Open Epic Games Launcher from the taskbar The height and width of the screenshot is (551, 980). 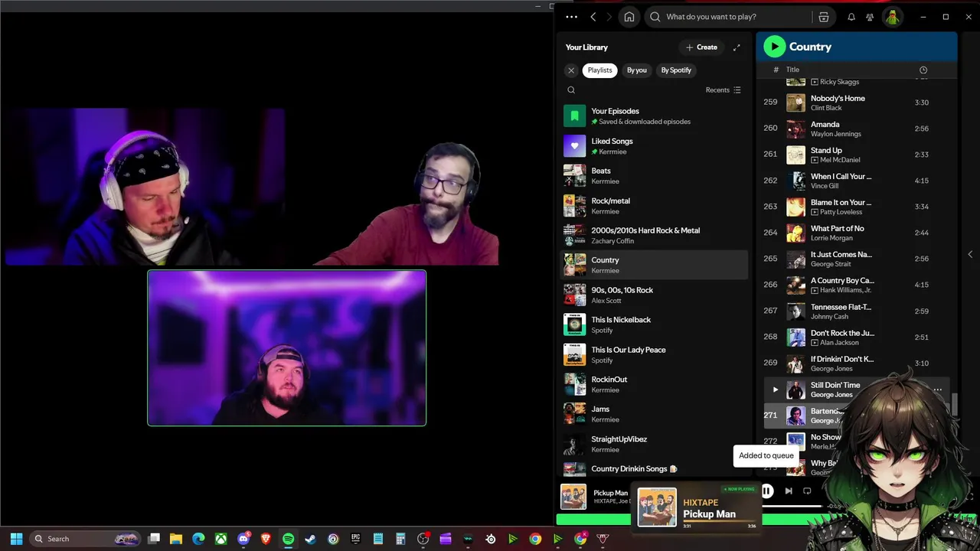coord(355,539)
